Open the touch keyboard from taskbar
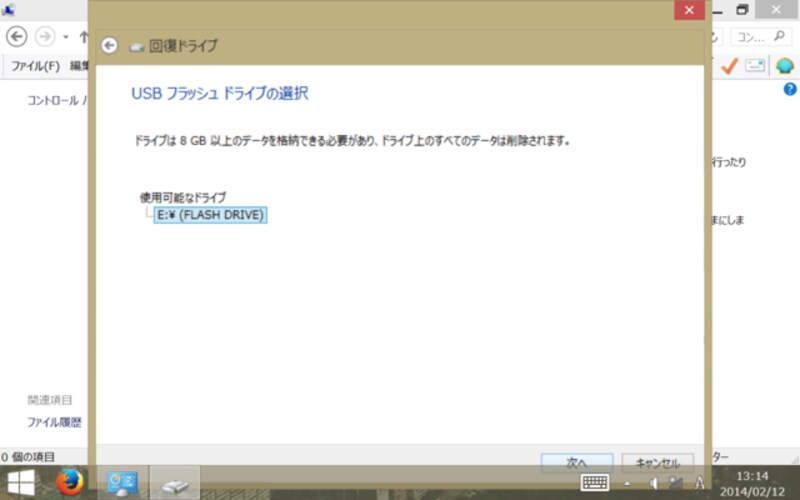 click(595, 482)
